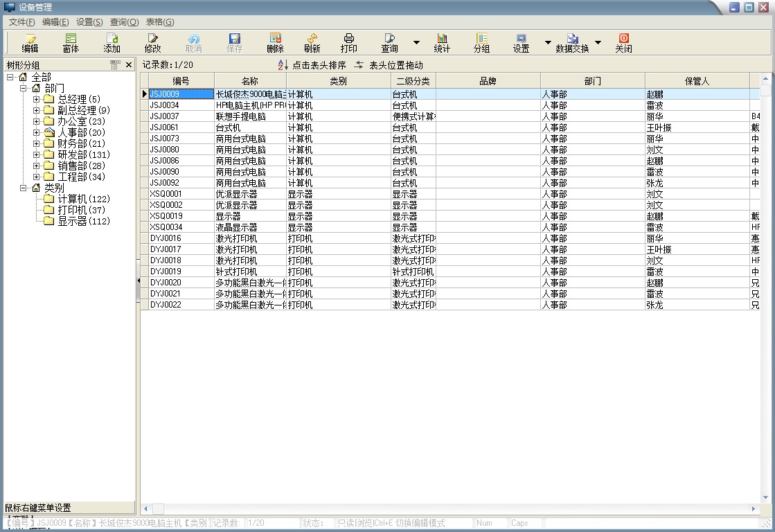Sort by the 类别 column header
The width and height of the screenshot is (775, 532).
[x=339, y=81]
